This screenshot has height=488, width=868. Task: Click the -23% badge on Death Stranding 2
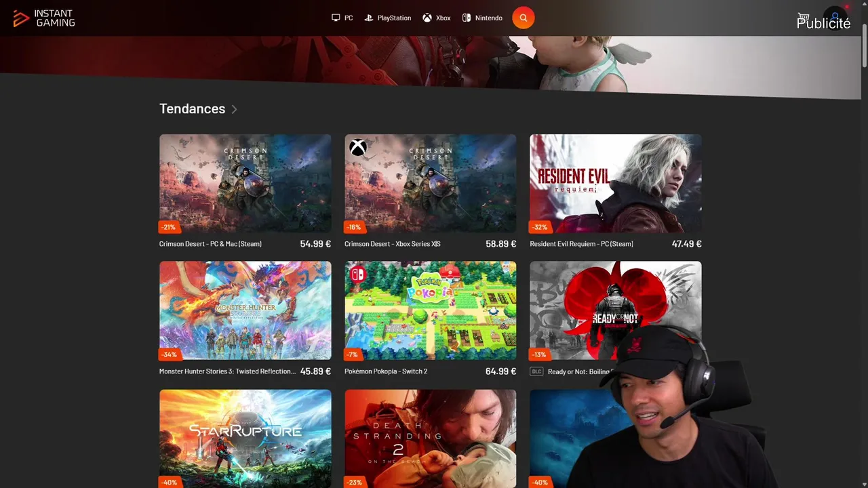tap(355, 483)
